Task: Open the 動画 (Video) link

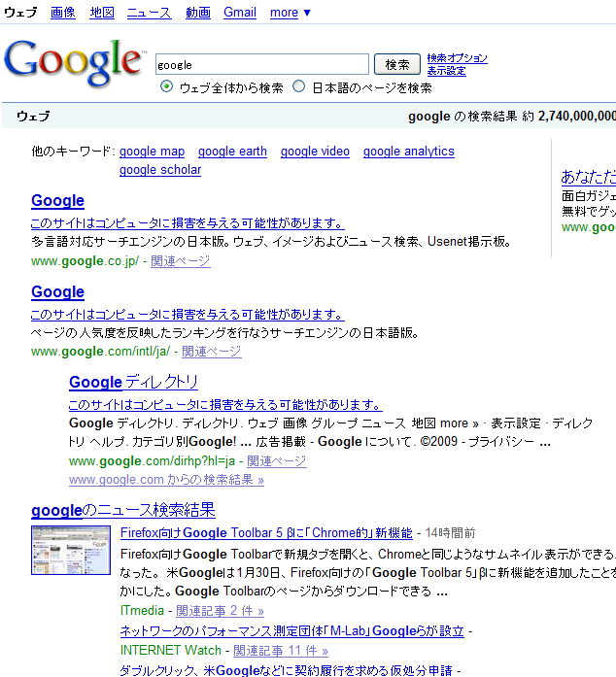Action: point(198,13)
